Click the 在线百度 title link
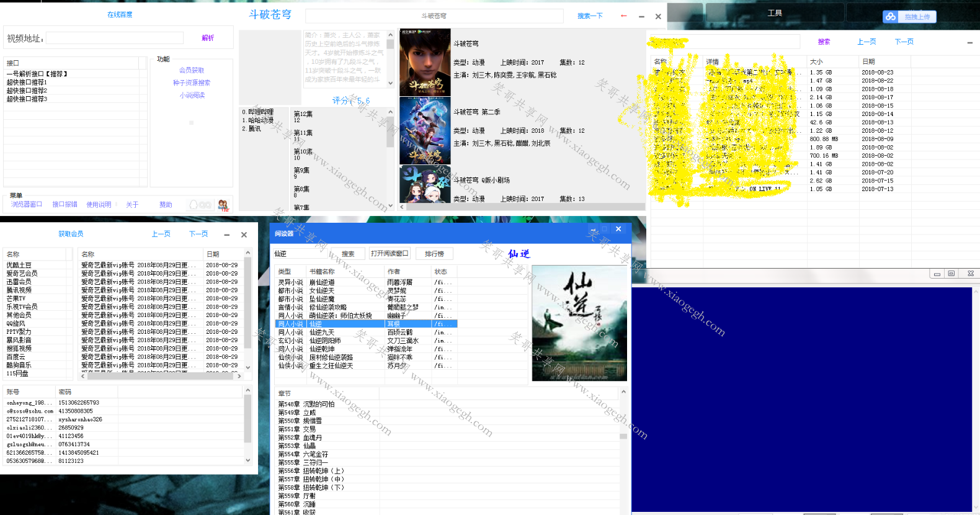Viewport: 980px width, 515px height. 120,14
